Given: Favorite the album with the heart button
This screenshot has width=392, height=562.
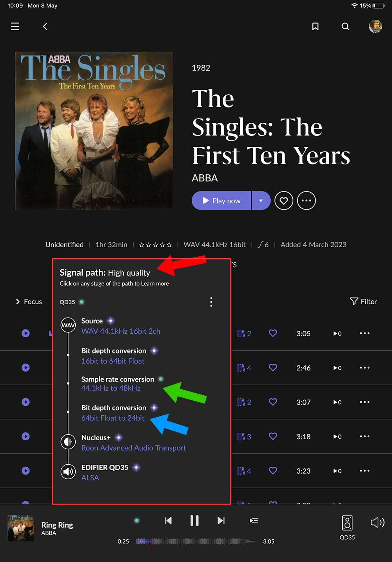Looking at the screenshot, I should click(284, 201).
